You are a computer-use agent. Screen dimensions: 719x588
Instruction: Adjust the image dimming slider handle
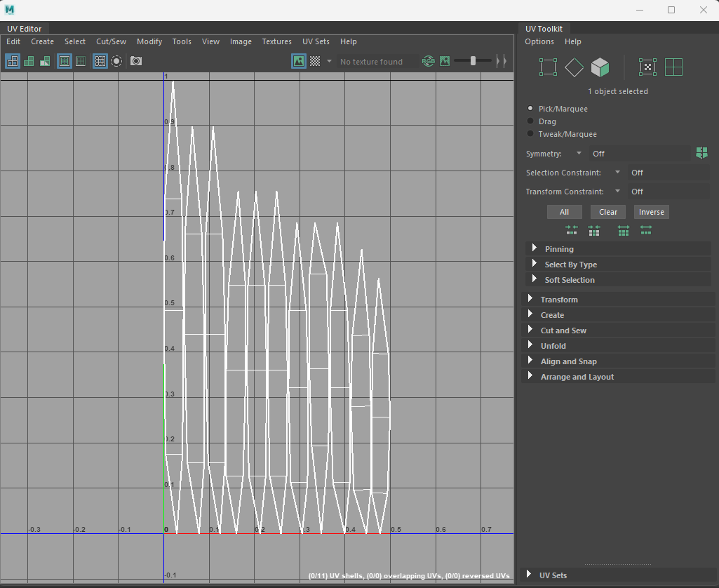coord(473,61)
